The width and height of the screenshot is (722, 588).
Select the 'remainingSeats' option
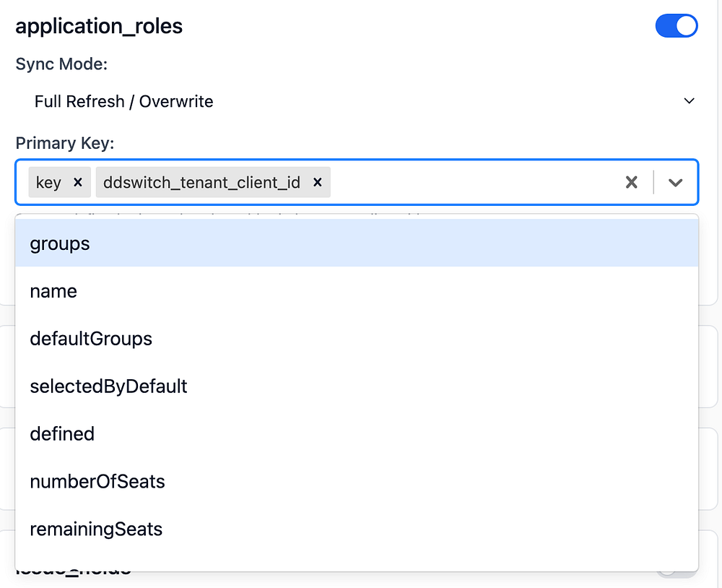pos(96,529)
